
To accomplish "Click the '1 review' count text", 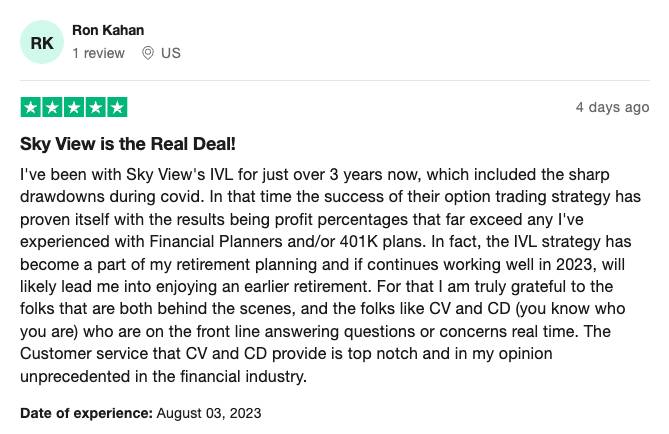I will [x=99, y=53].
